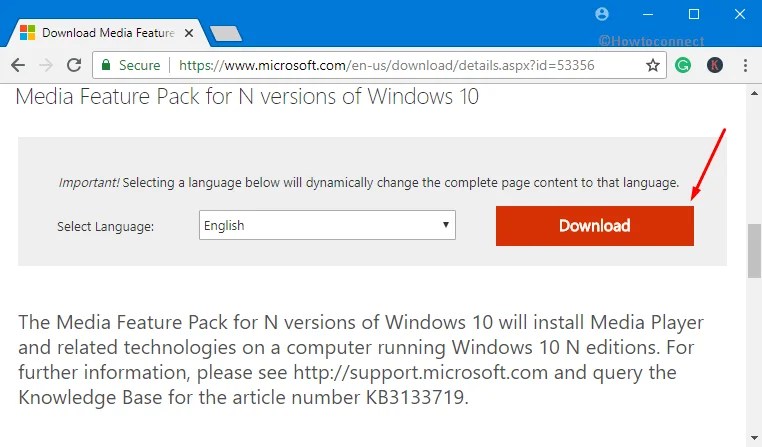762x447 pixels.
Task: Click the vertical scrollbar thumb
Action: pyautogui.click(x=754, y=251)
